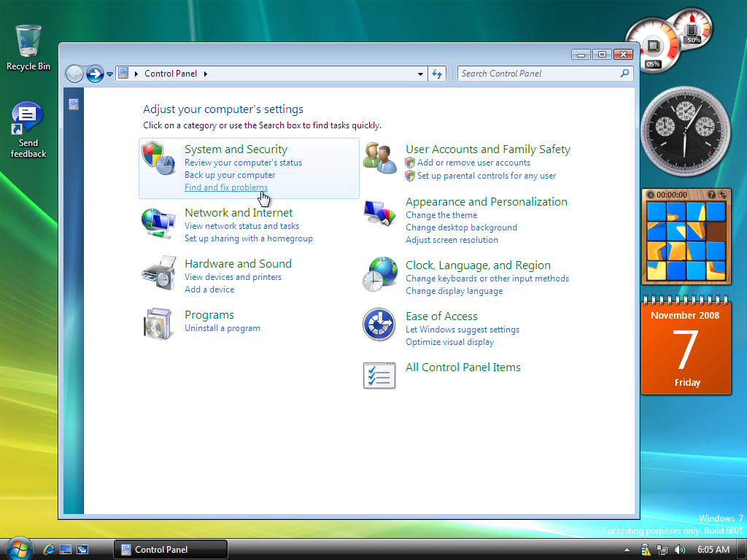Click Review your computer's status
The image size is (747, 560).
[243, 163]
